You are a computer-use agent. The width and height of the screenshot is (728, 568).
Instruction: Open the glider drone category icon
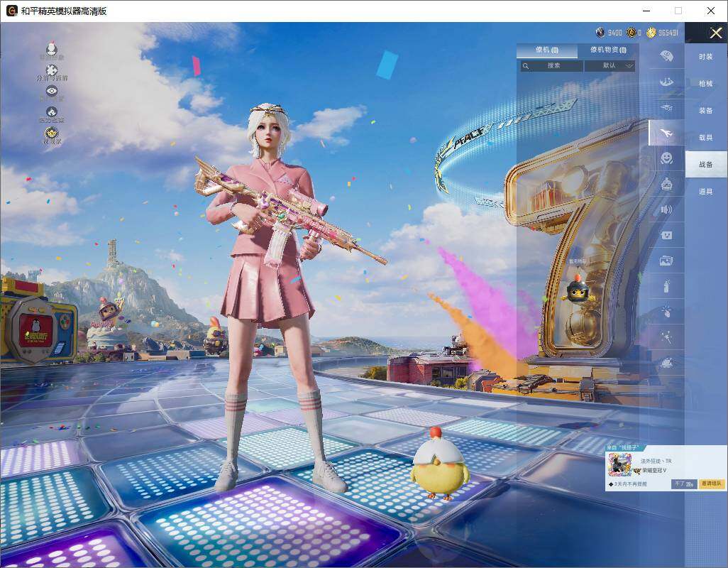pos(666,108)
